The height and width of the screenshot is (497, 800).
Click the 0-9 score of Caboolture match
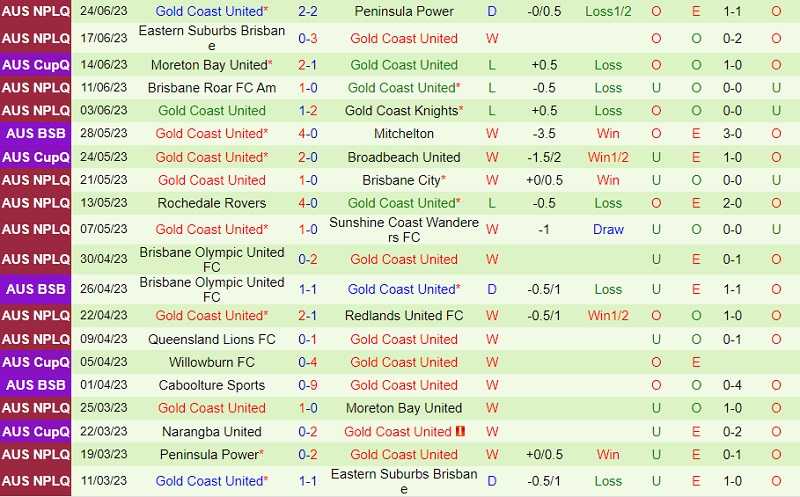pyautogui.click(x=308, y=385)
